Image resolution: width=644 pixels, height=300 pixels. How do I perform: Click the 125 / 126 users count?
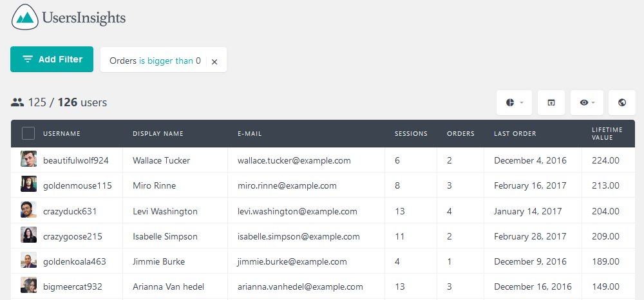[59, 102]
